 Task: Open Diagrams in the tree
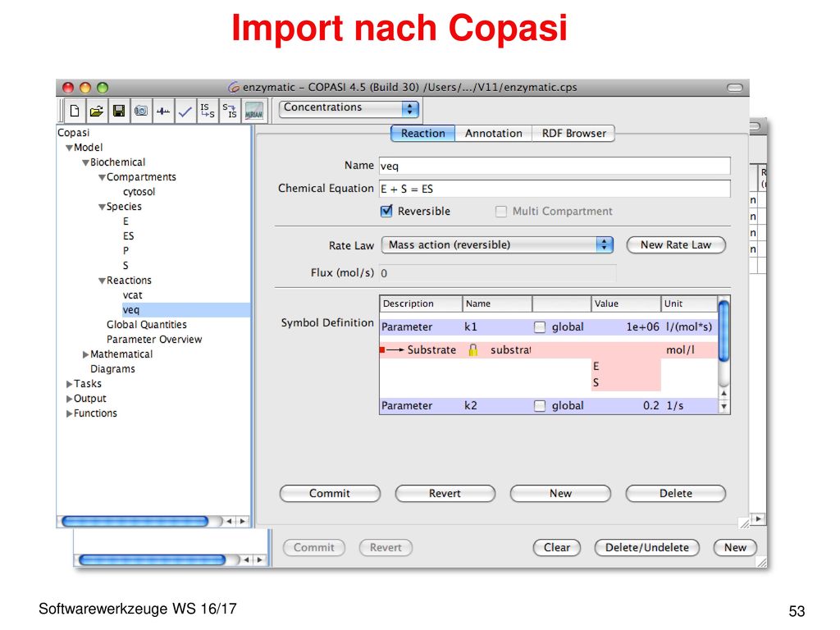pyautogui.click(x=112, y=369)
